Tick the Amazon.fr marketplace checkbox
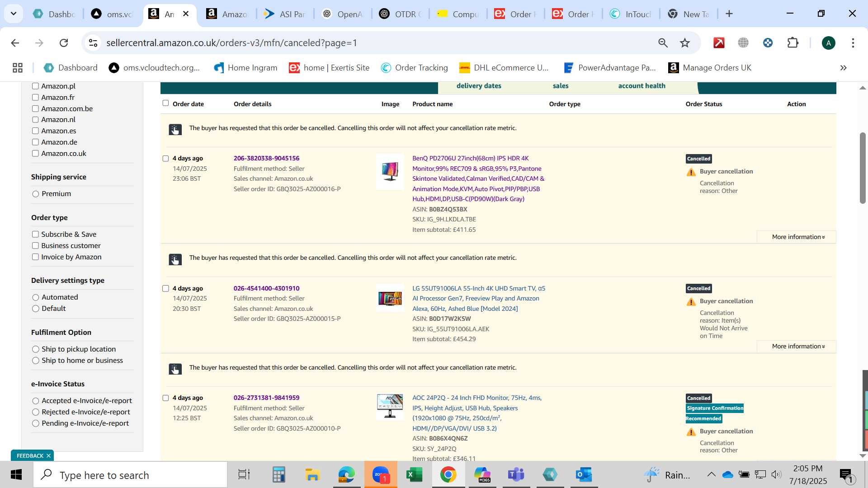 [35, 98]
